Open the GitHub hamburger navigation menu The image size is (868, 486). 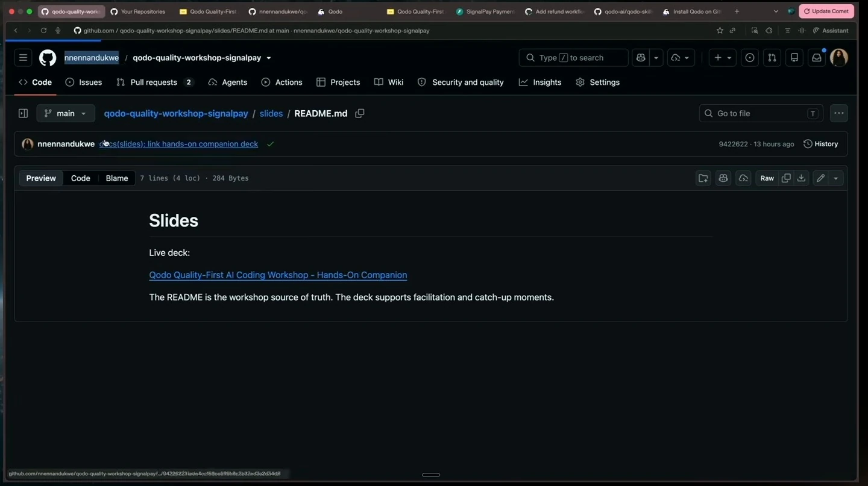tap(23, 58)
